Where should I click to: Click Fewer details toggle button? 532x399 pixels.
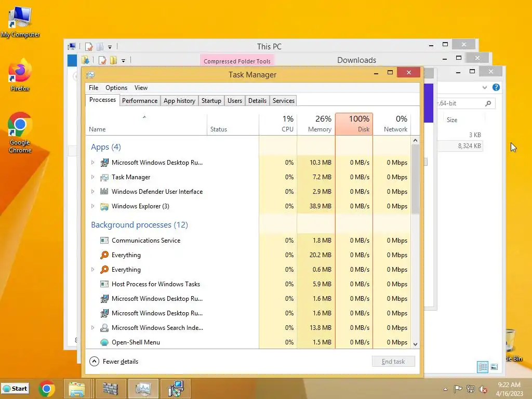[x=114, y=362]
